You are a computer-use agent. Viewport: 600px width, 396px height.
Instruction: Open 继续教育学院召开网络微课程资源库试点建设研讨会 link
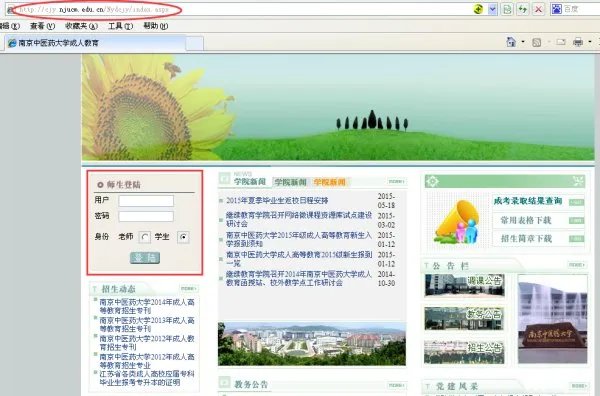coord(299,219)
